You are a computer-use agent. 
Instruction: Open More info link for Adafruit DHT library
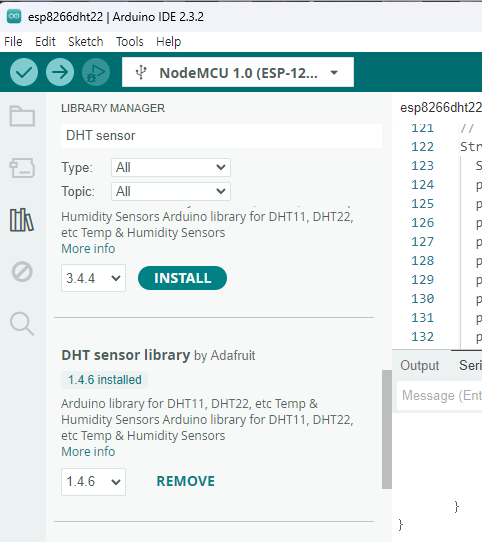click(x=88, y=451)
